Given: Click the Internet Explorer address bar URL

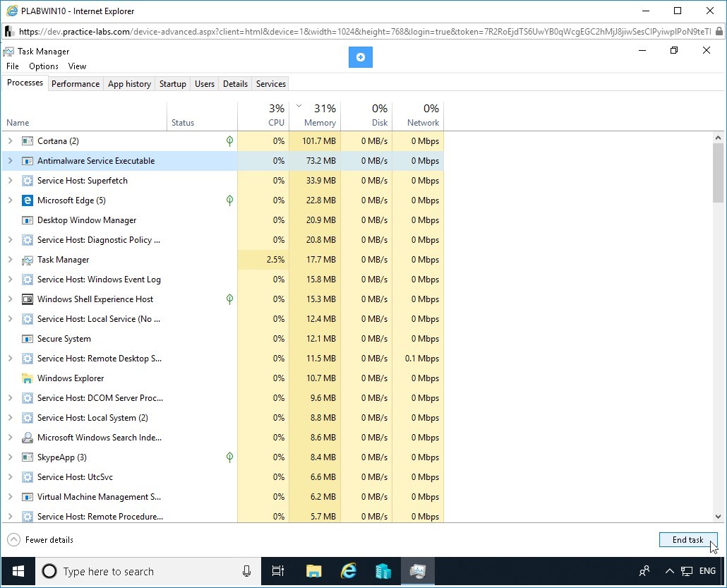Looking at the screenshot, I should click(x=364, y=32).
